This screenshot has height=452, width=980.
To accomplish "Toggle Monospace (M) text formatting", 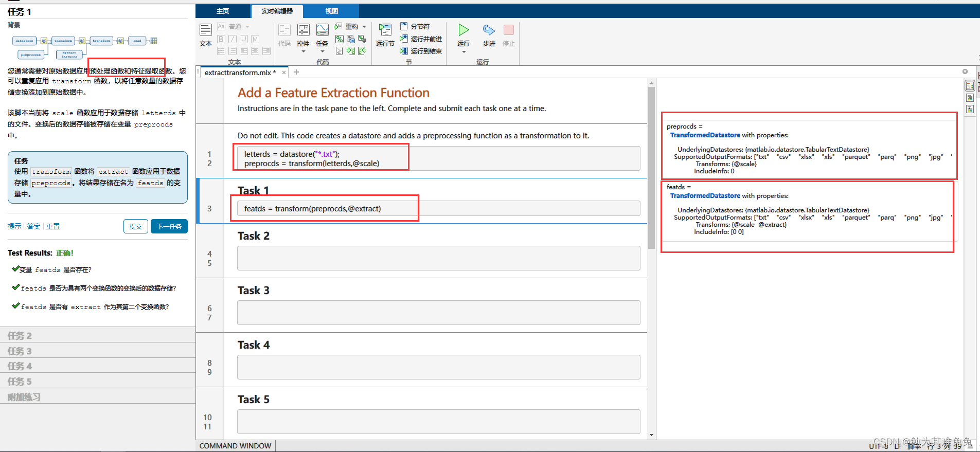I will click(x=255, y=39).
